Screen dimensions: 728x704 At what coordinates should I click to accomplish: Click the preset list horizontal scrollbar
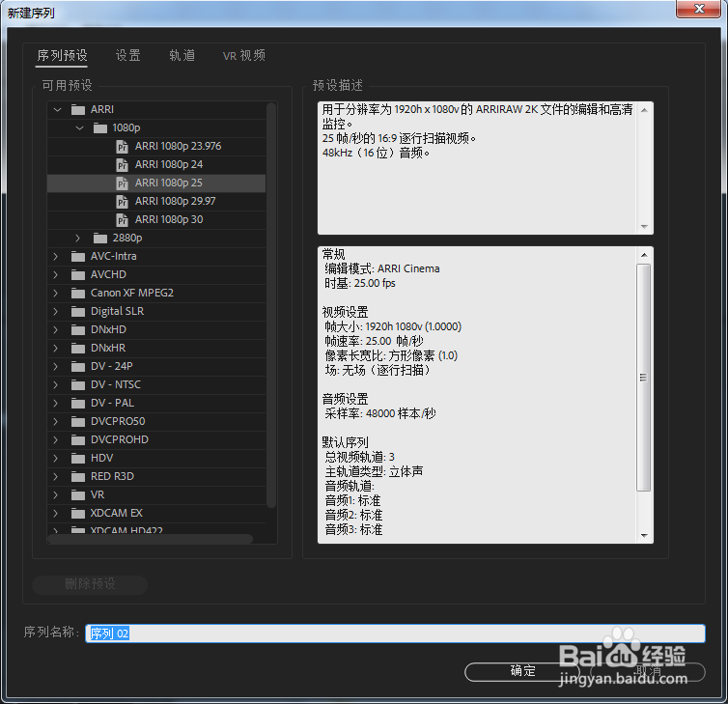151,539
